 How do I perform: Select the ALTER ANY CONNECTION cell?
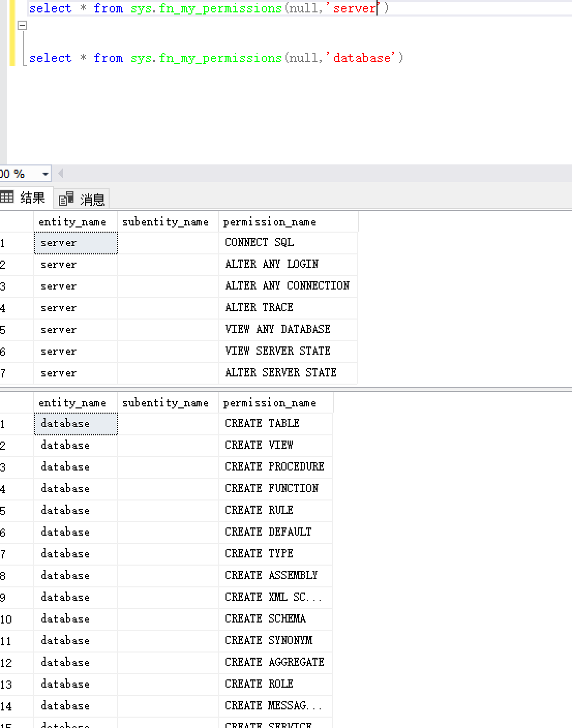(288, 286)
